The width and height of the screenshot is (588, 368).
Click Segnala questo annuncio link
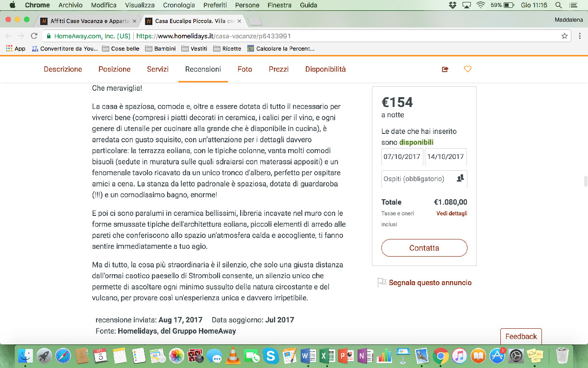(x=430, y=283)
